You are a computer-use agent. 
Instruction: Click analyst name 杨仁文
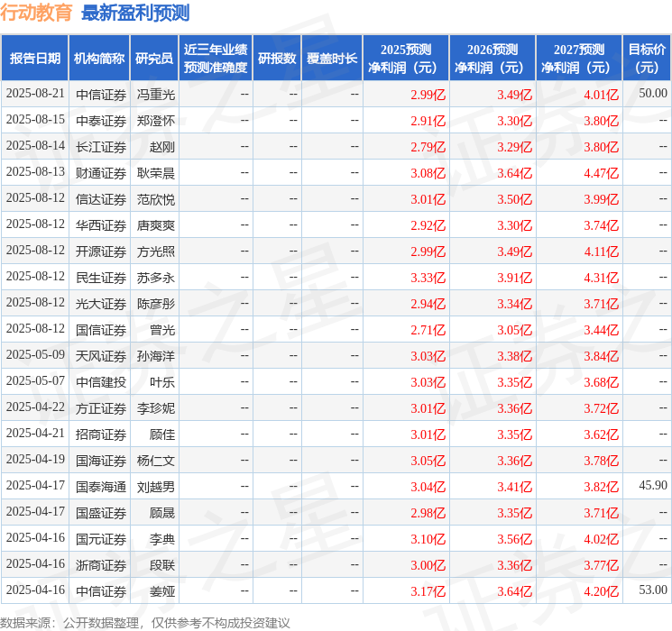[x=155, y=460]
